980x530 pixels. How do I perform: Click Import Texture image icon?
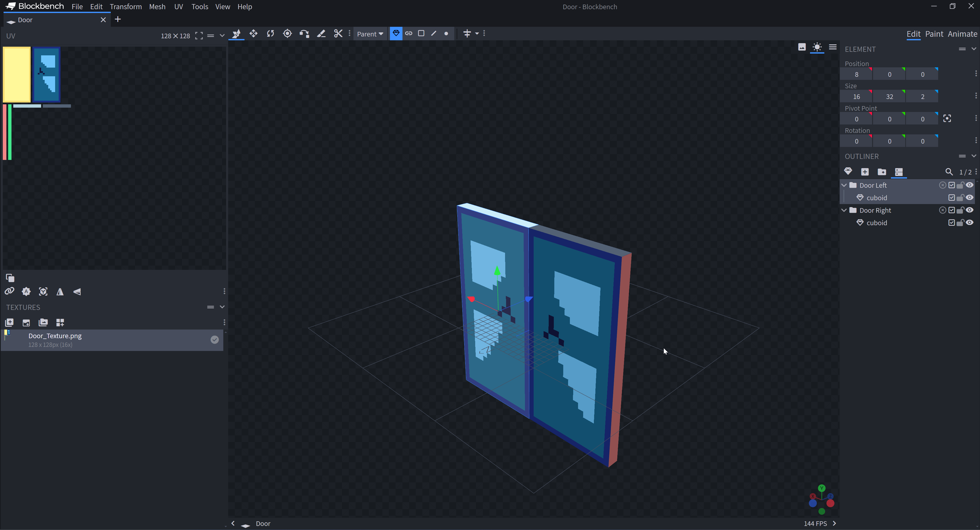click(26, 322)
